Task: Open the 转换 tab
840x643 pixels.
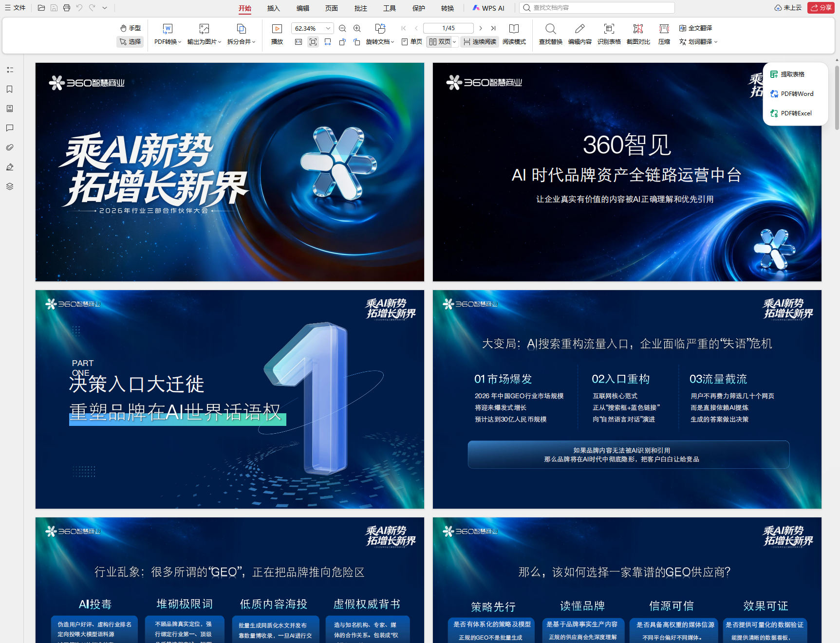Action: click(448, 8)
